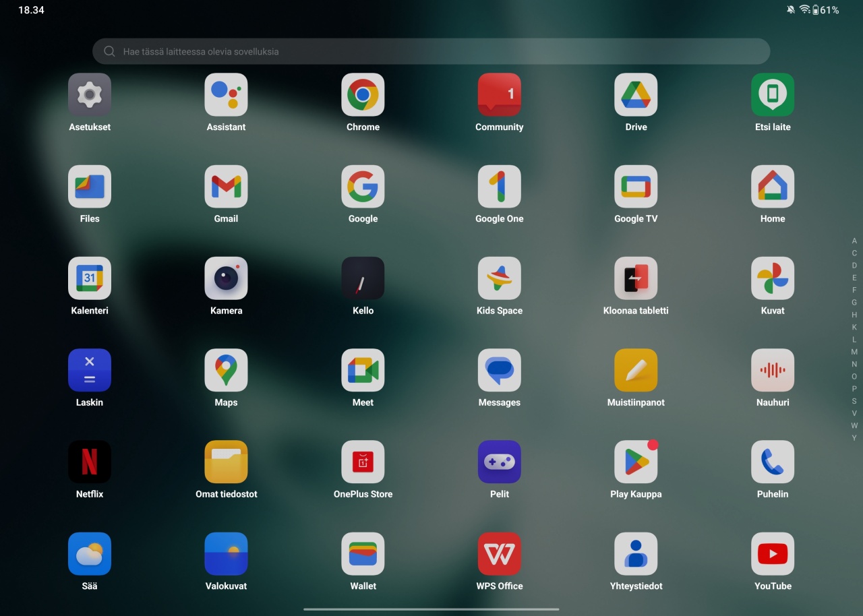Jump to letter G in alphabet index
This screenshot has height=616, width=863.
click(854, 303)
